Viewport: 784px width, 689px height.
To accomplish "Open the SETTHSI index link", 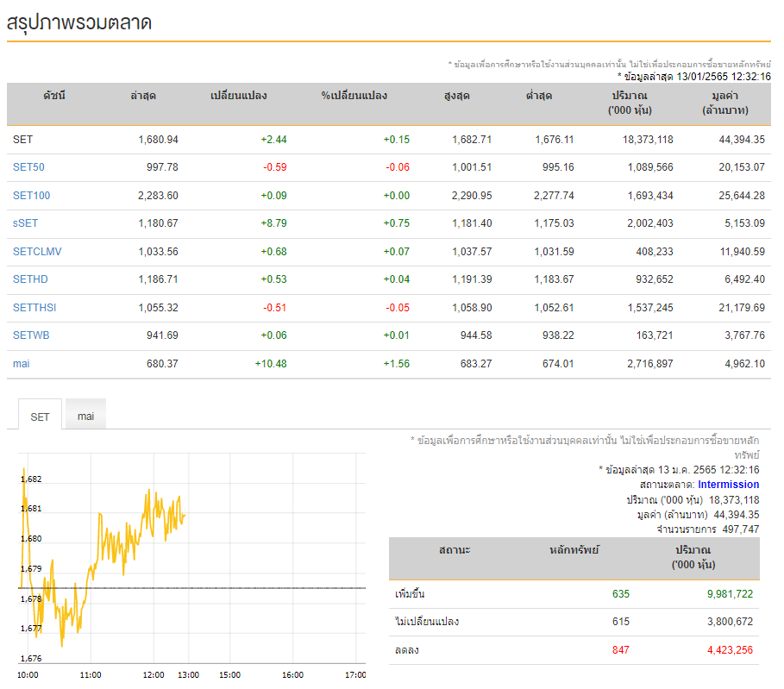I will [34, 308].
